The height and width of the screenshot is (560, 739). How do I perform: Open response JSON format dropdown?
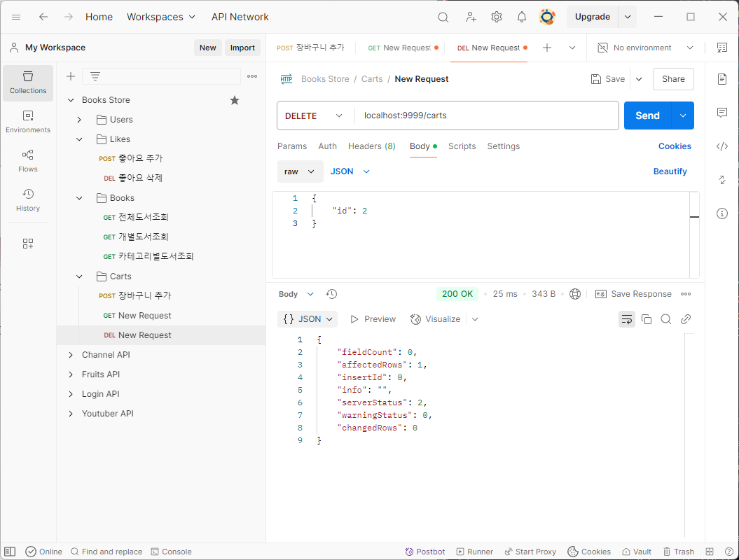(x=307, y=319)
